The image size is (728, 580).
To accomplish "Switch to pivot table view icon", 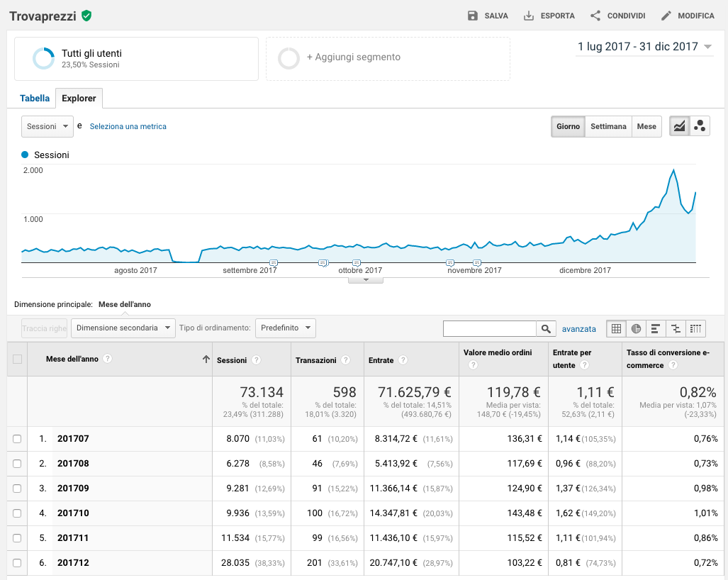I will (x=695, y=329).
